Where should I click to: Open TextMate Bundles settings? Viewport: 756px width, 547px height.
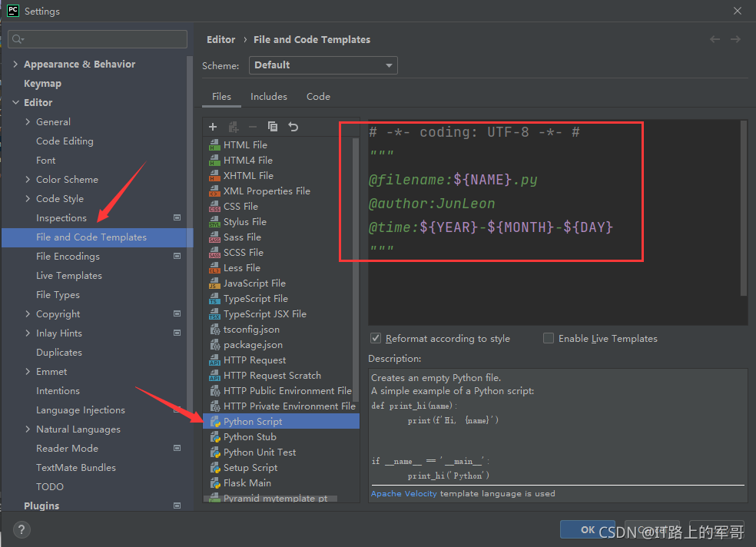click(x=76, y=467)
